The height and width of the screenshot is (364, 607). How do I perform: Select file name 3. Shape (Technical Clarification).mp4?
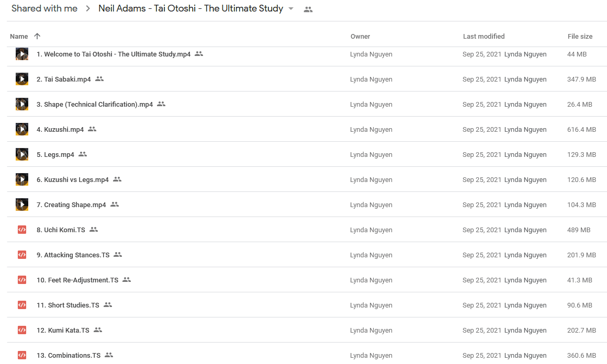tap(95, 105)
